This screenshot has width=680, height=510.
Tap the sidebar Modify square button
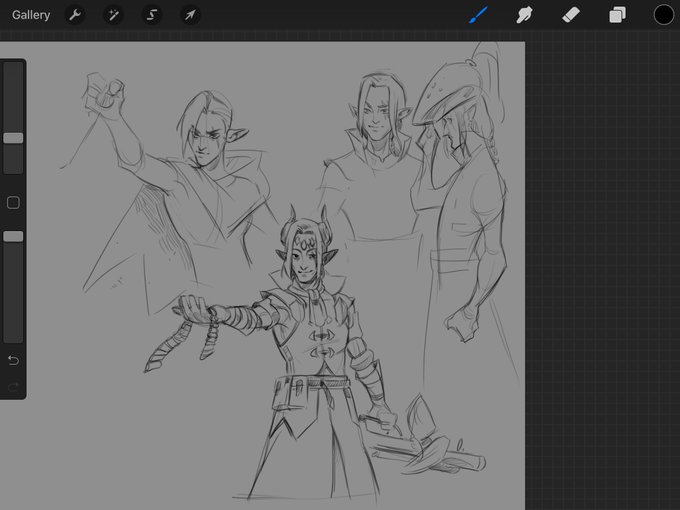pos(13,203)
